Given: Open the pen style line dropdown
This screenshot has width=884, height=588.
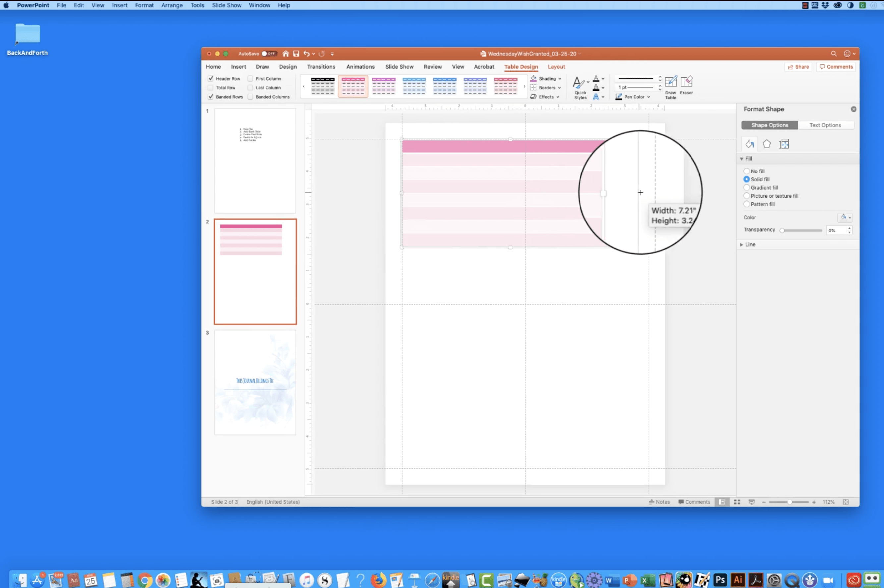Looking at the screenshot, I should pyautogui.click(x=660, y=79).
